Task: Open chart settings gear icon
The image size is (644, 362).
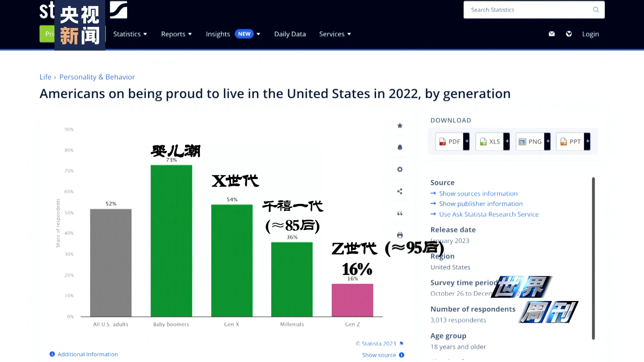Action: 400,169
